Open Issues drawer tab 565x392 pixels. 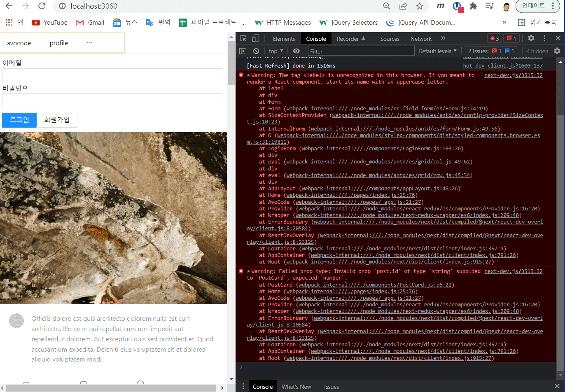331,387
